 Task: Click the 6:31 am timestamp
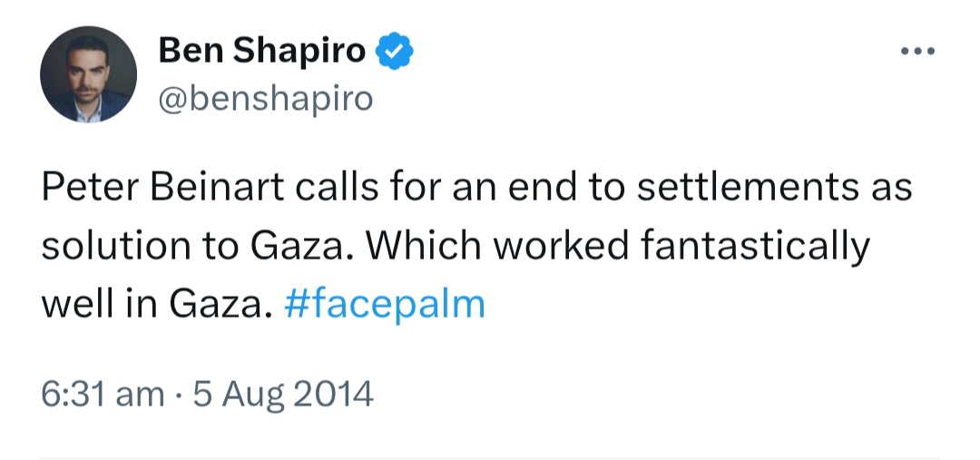[x=103, y=395]
